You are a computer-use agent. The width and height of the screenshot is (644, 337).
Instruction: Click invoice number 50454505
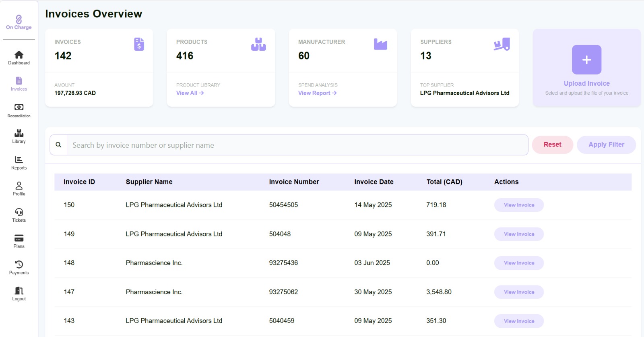(284, 205)
